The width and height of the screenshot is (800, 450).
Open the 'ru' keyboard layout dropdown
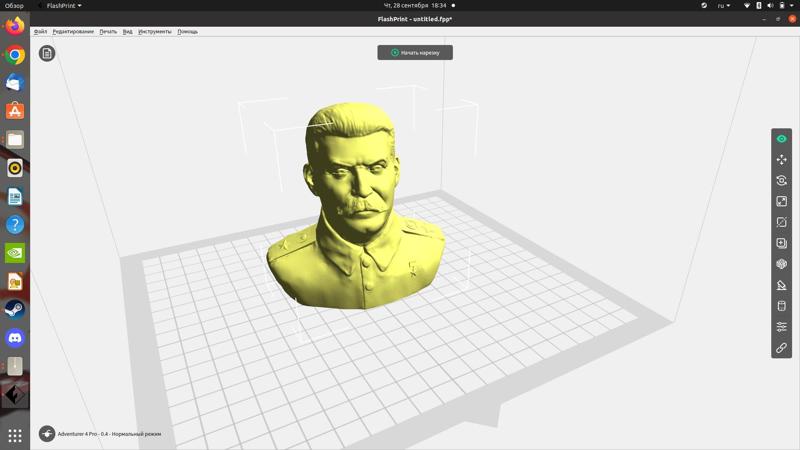click(723, 6)
